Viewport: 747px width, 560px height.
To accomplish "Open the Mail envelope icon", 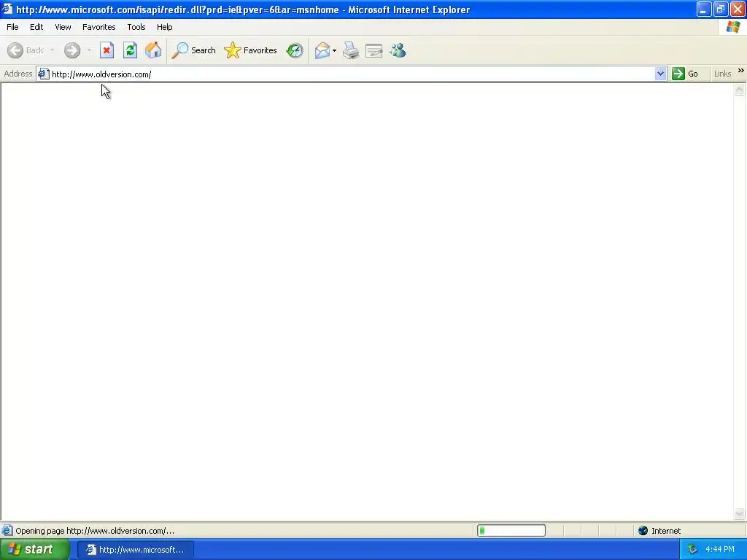I will click(322, 50).
